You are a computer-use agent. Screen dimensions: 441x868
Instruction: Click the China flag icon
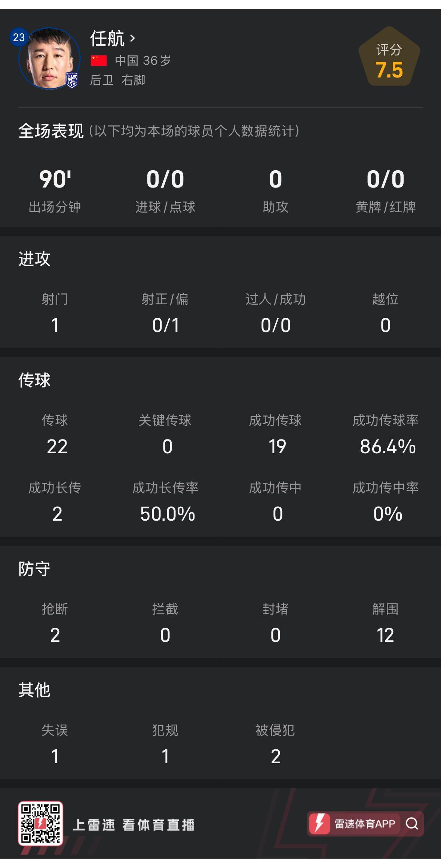(x=99, y=60)
